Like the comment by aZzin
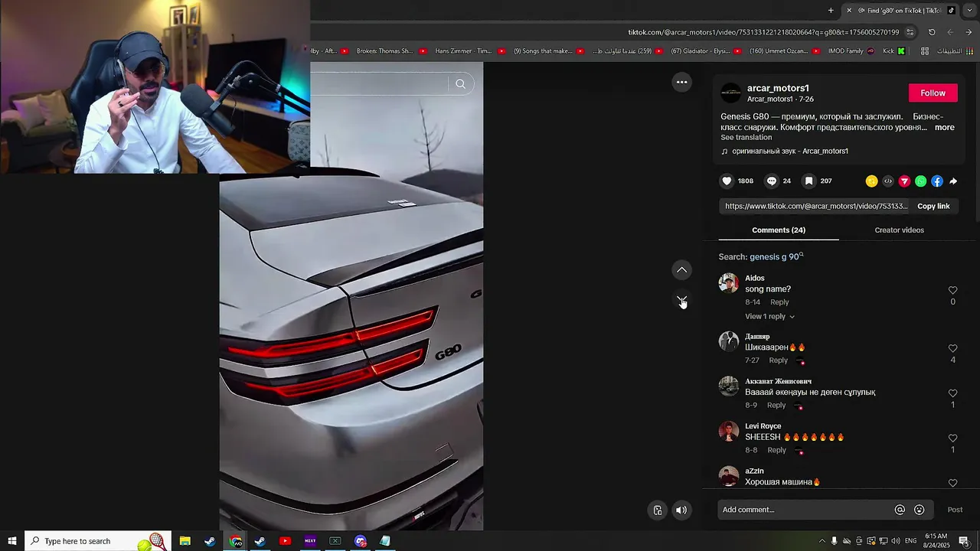 (952, 483)
